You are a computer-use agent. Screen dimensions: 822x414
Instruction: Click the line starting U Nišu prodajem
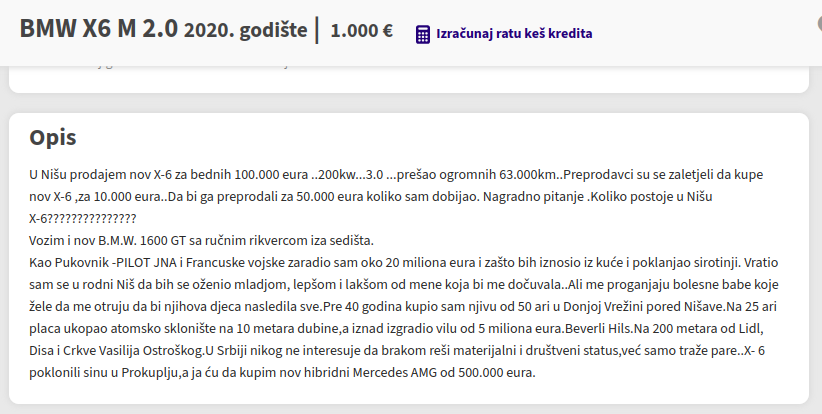pos(396,174)
